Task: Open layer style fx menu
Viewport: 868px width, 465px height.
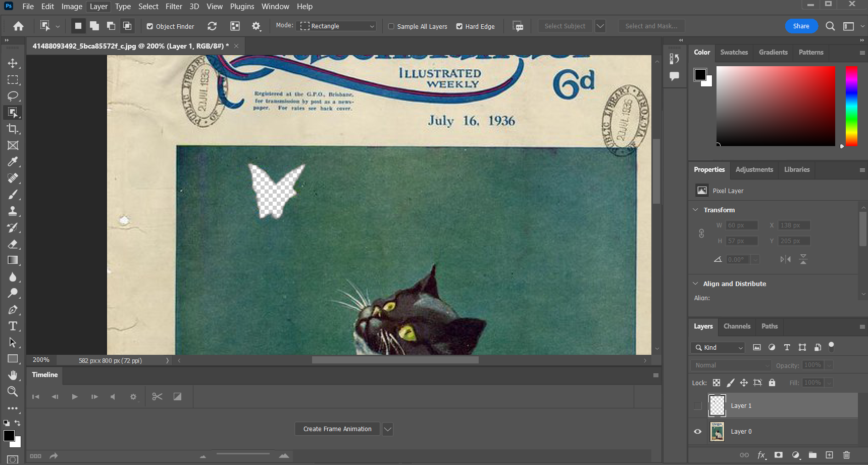Action: pos(761,455)
